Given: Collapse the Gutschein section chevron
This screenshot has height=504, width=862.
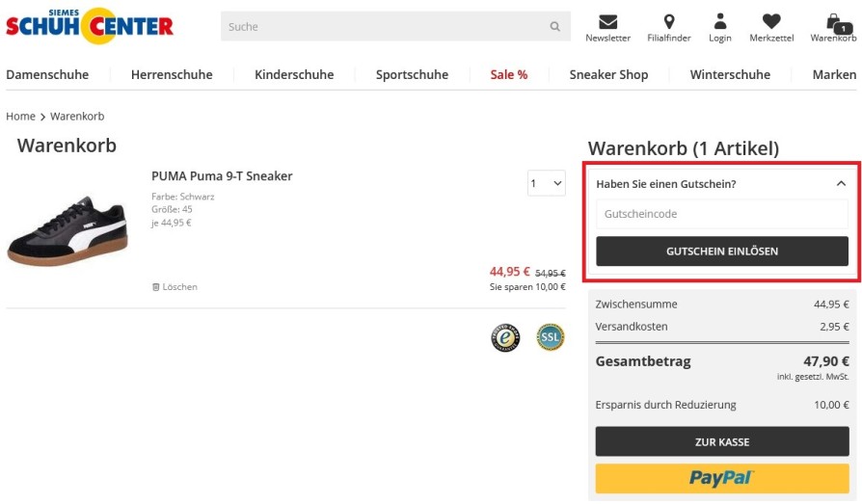Looking at the screenshot, I should tap(841, 183).
